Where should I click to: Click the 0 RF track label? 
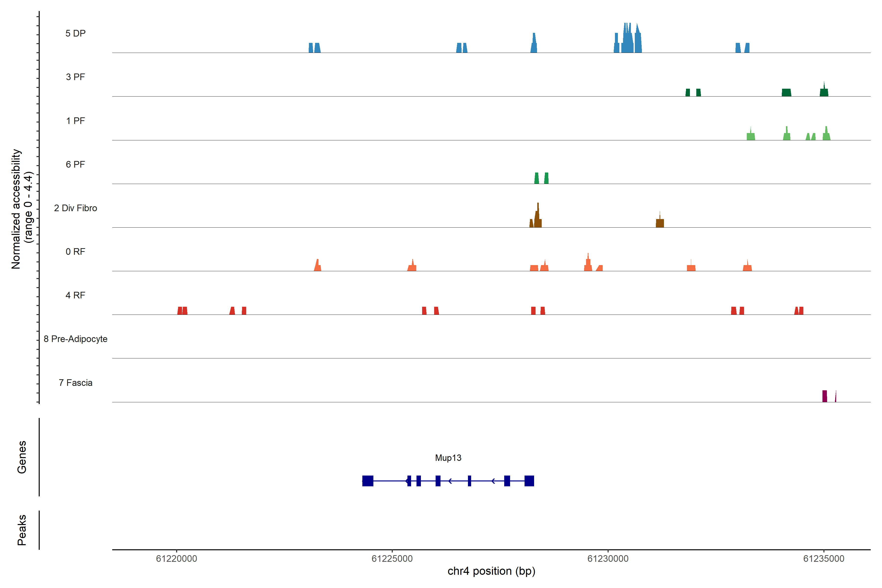point(75,252)
